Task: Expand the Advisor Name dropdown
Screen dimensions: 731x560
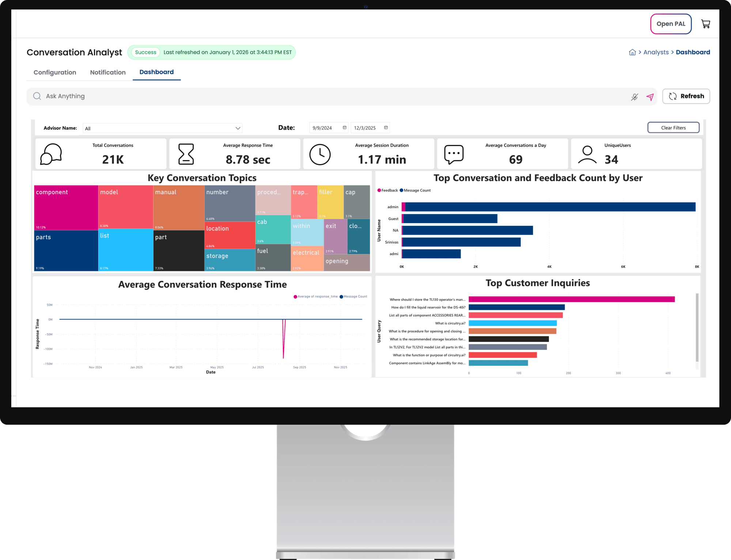Action: (x=238, y=128)
